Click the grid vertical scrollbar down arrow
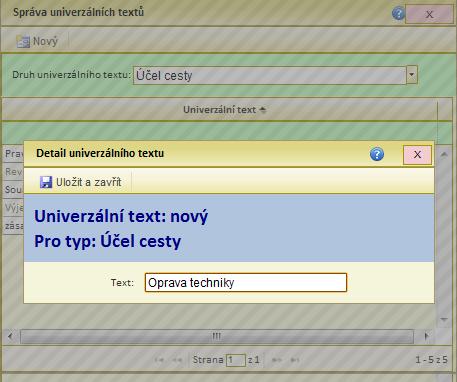The width and height of the screenshot is (457, 382). tap(444, 320)
